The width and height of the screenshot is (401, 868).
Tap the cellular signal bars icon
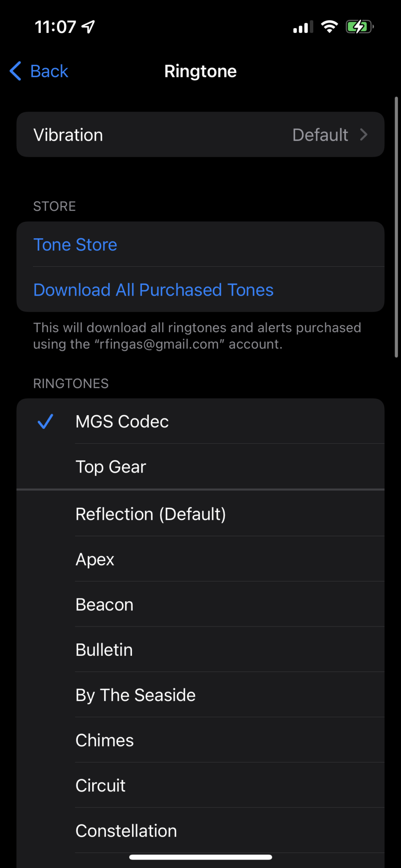click(303, 28)
